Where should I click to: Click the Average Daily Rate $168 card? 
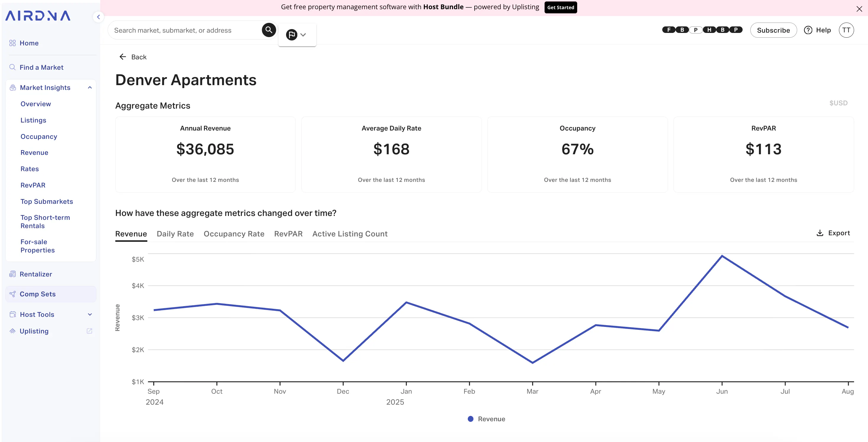391,155
